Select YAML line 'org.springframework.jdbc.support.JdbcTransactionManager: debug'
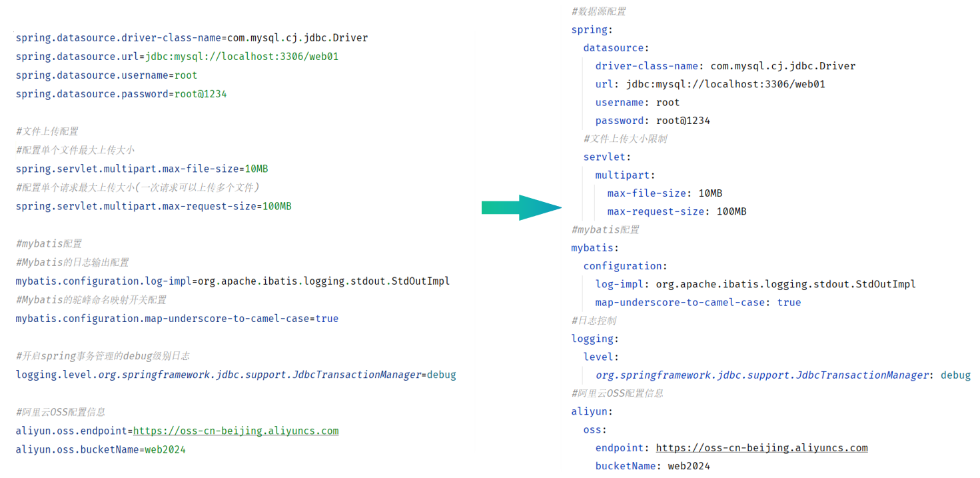 783,375
